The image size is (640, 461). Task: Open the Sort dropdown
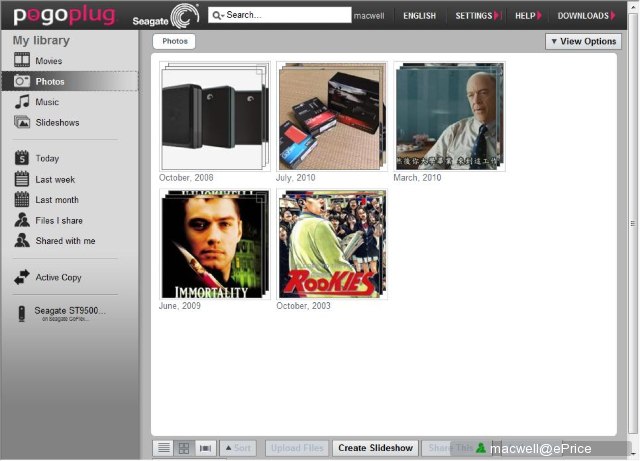tap(238, 448)
